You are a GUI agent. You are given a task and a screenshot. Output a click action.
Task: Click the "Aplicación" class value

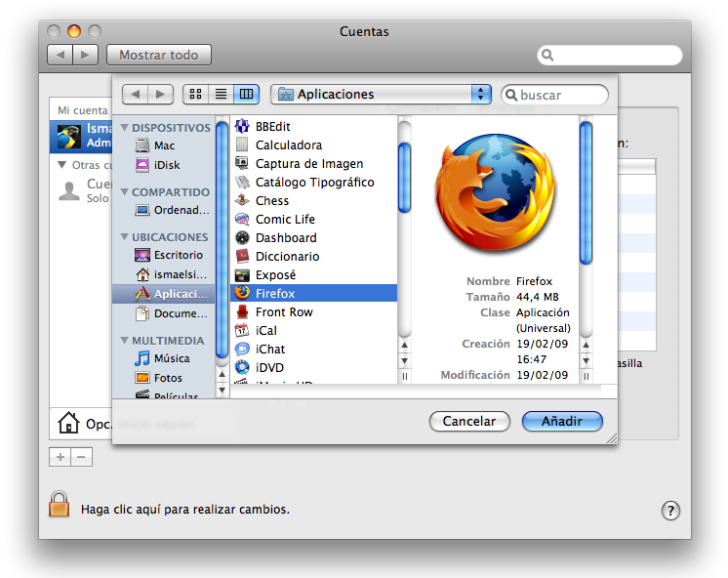[x=543, y=312]
